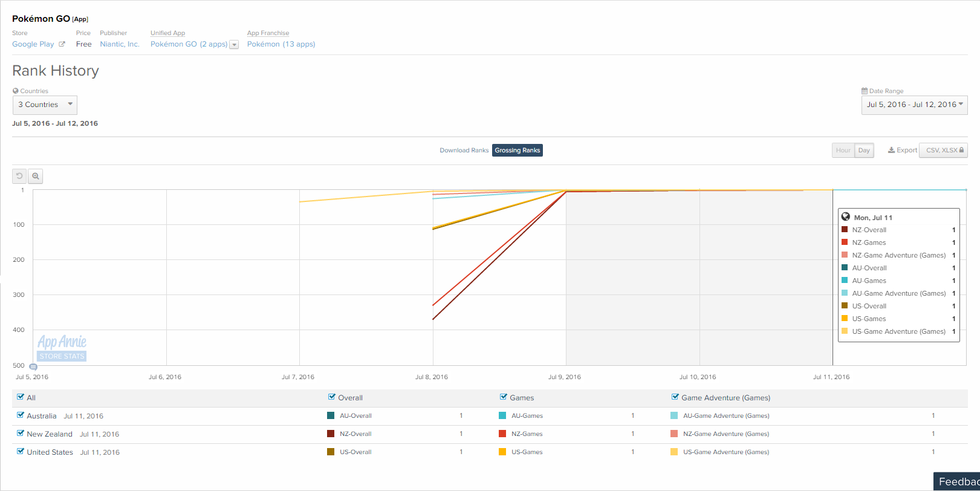The image size is (980, 491).
Task: Expand the Unified App dropdown arrow
Action: 234,45
